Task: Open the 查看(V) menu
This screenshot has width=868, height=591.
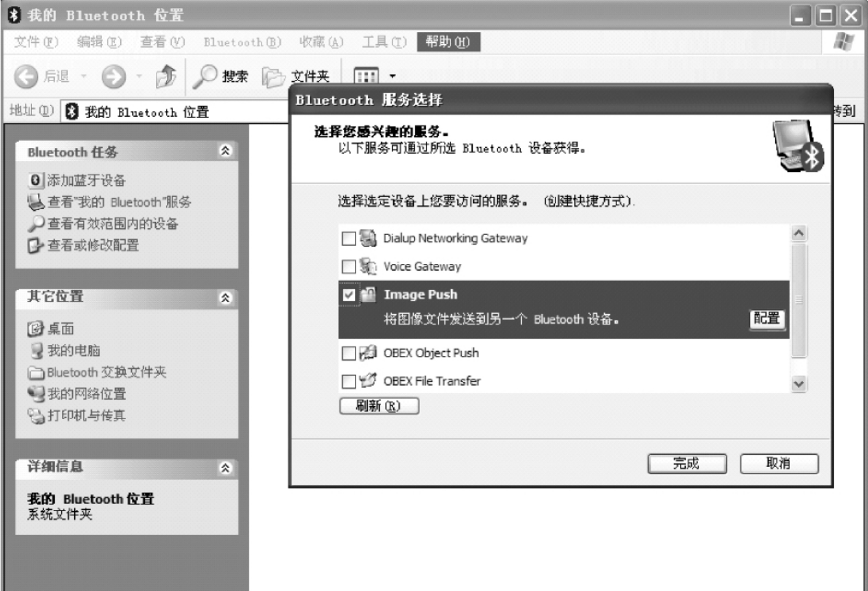Action: pyautogui.click(x=162, y=42)
